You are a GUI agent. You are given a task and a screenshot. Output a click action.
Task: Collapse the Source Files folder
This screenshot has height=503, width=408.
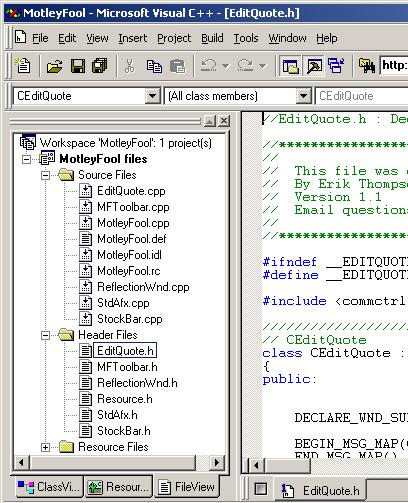(45, 175)
